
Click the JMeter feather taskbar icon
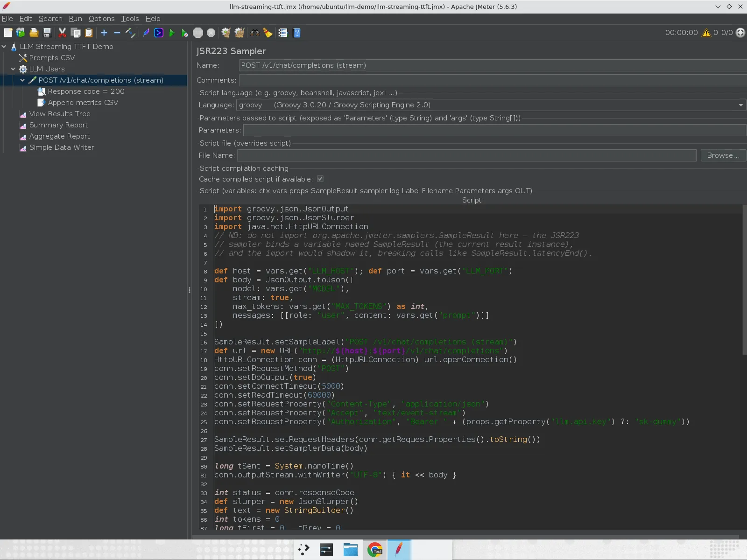[399, 550]
